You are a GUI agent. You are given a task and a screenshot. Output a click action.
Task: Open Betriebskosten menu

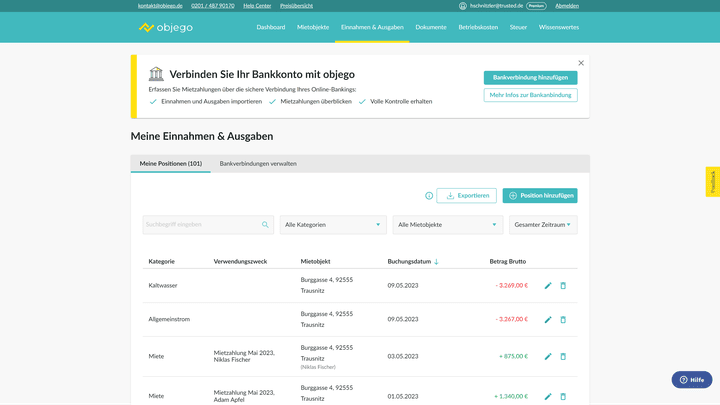[478, 27]
